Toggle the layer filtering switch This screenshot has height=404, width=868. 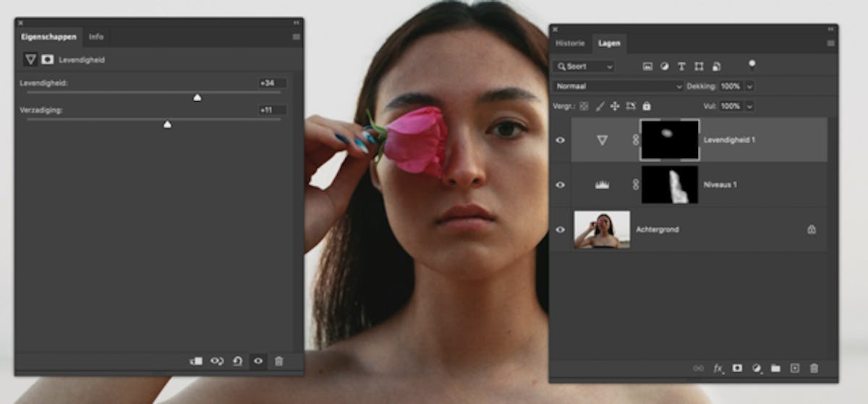pos(752,65)
